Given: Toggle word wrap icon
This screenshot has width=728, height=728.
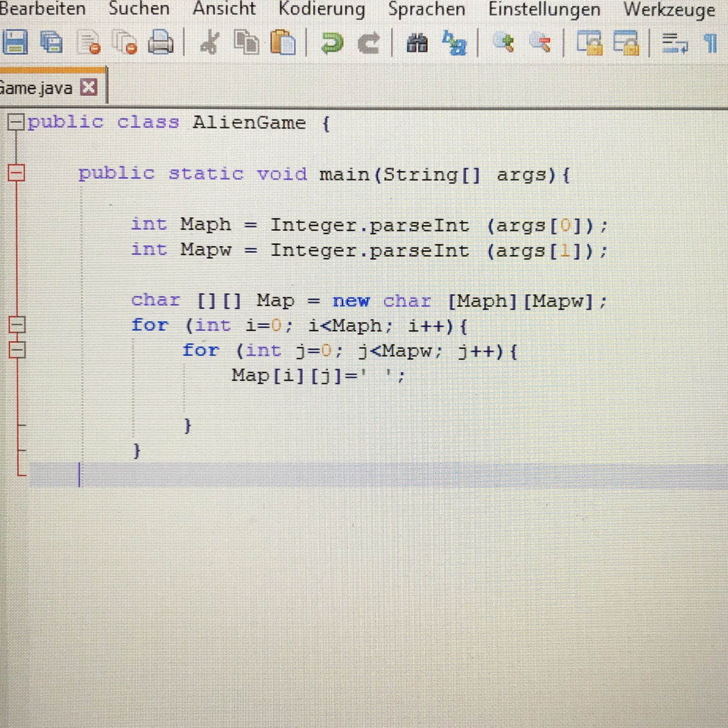Looking at the screenshot, I should click(x=675, y=43).
